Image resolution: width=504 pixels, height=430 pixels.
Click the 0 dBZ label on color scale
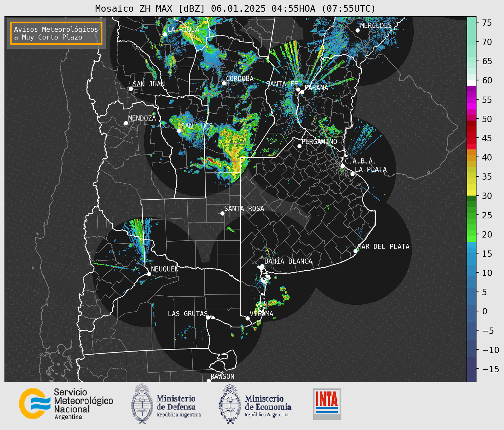coord(485,311)
